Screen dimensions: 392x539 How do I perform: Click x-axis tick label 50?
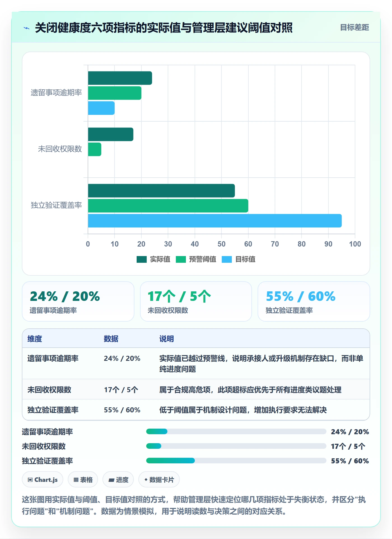click(221, 244)
